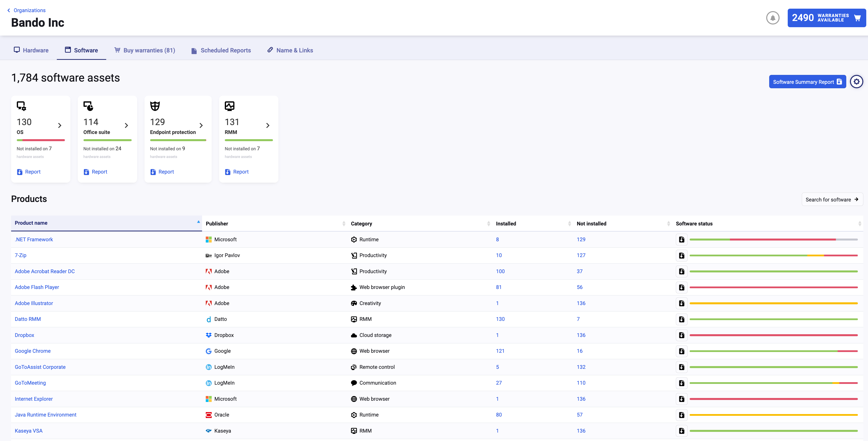Expand the Office suite card chevron
The image size is (868, 441).
[x=126, y=125]
